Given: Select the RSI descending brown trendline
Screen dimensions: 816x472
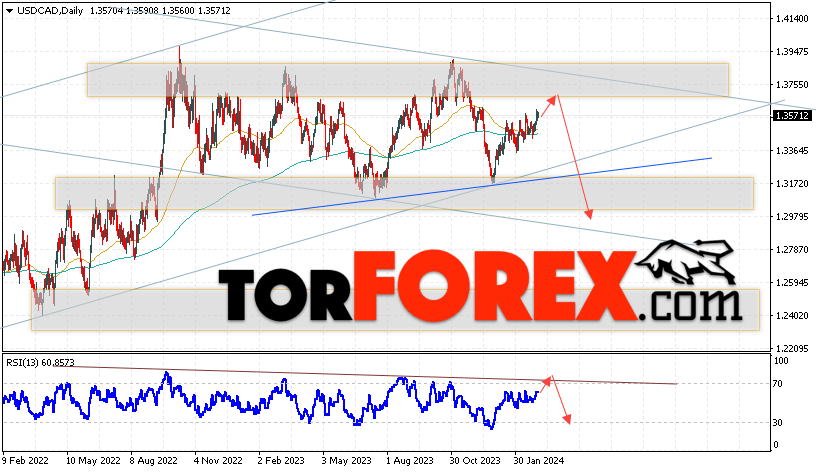Looking at the screenshot, I should pos(364,375).
